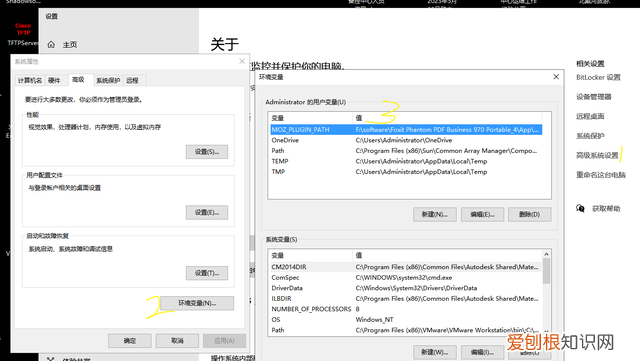Select the system Path row with VMware Workstation
This screenshot has width=640, height=361.
pos(406,330)
